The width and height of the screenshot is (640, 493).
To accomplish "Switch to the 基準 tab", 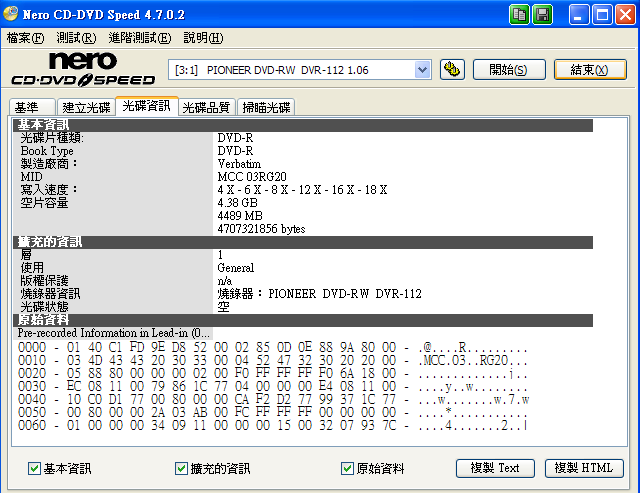I will (32, 107).
